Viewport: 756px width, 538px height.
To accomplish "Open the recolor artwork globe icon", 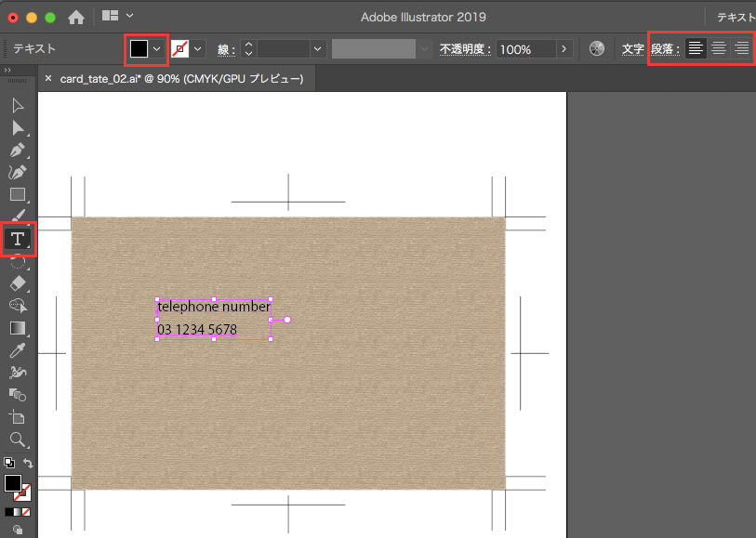I will tap(597, 48).
